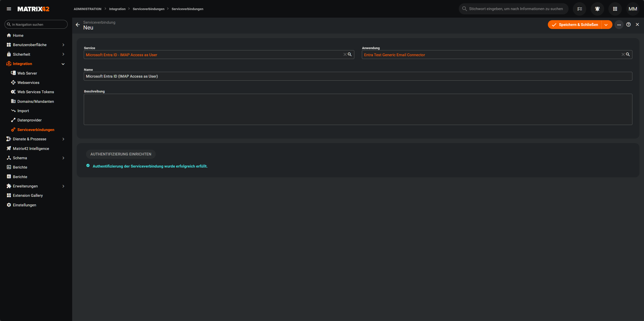This screenshot has height=321, width=644.
Task: Click into the Beschreibung text area
Action: pyautogui.click(x=358, y=109)
